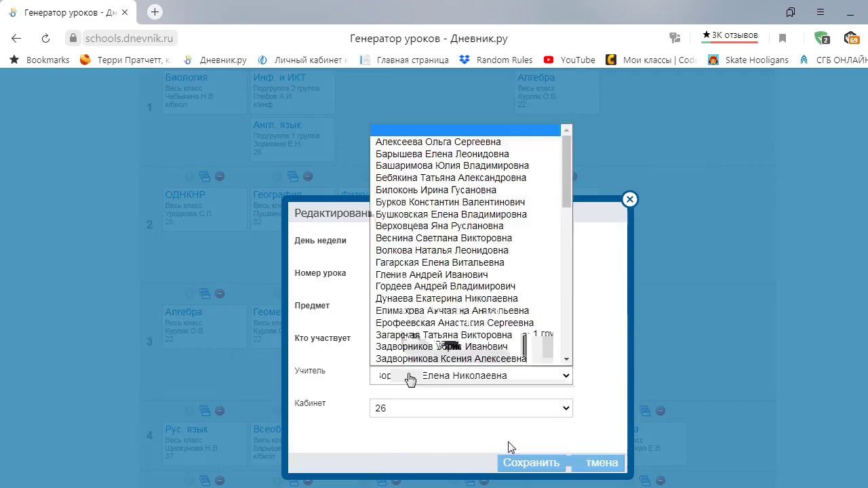Select Бушковская Елена Владимировна
This screenshot has width=868, height=488.
coord(466,214)
